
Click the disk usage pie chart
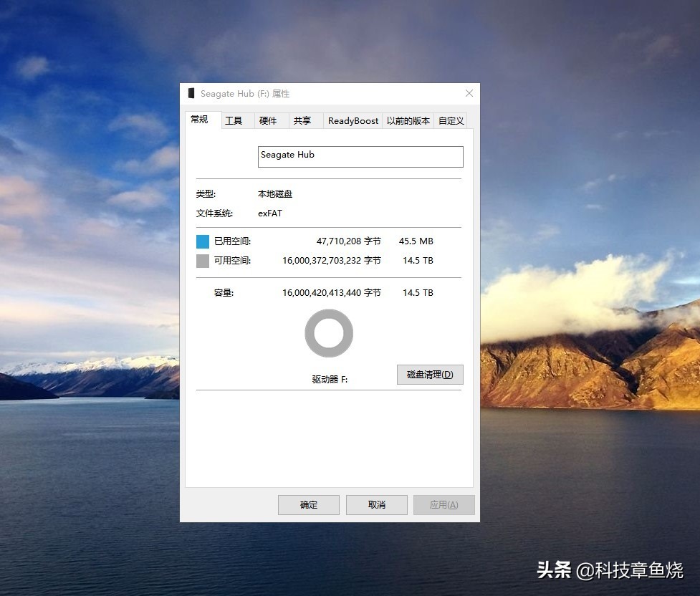point(329,333)
